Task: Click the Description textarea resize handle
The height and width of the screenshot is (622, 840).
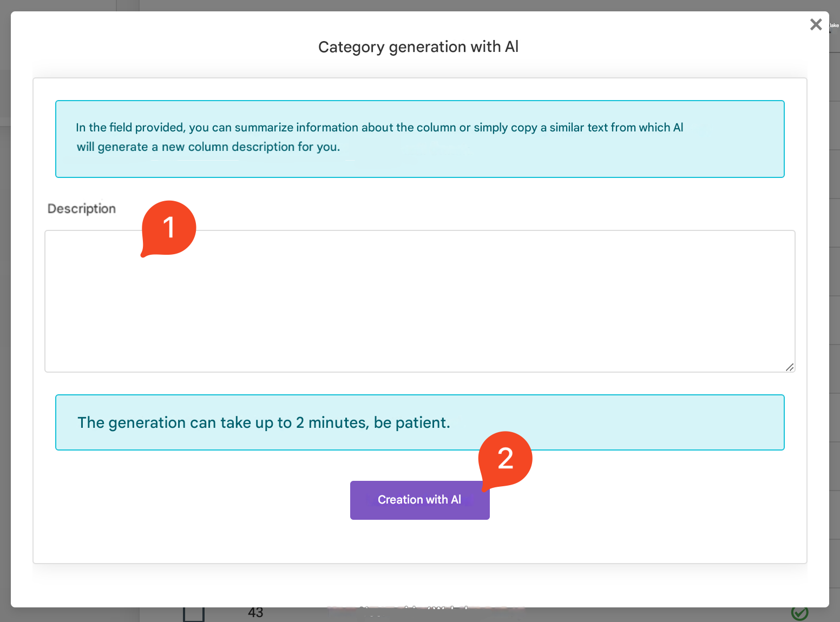Action: tap(790, 367)
